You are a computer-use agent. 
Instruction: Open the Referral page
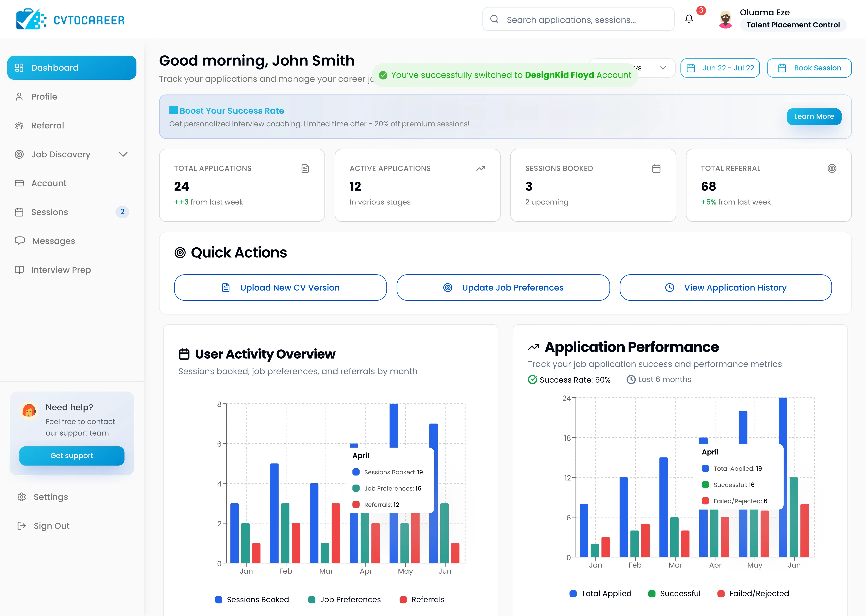[72, 126]
